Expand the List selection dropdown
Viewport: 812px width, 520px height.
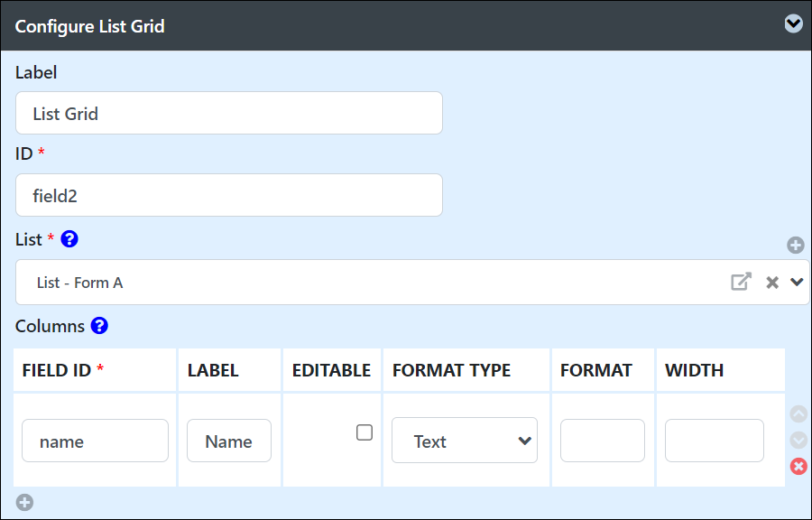[x=797, y=282]
